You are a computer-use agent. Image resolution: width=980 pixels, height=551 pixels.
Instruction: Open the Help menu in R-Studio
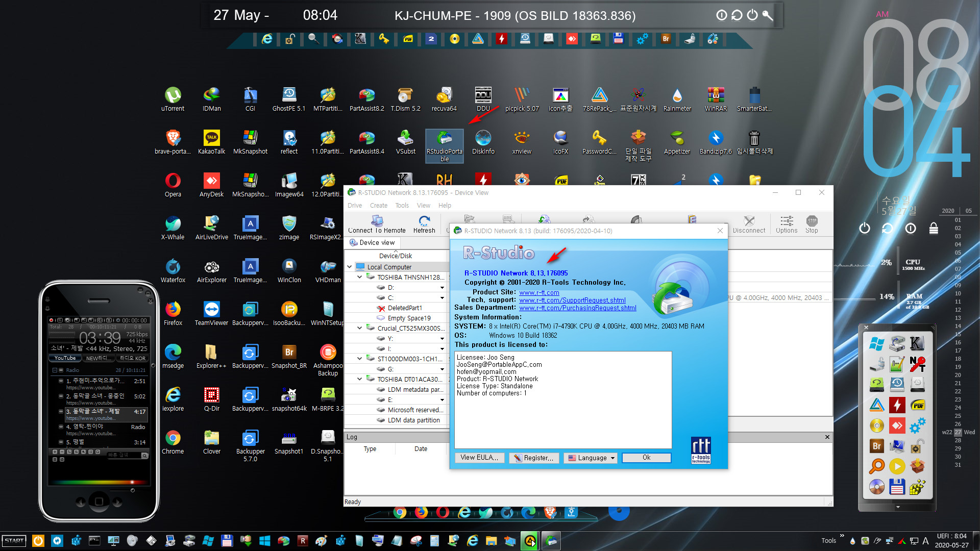[445, 206]
